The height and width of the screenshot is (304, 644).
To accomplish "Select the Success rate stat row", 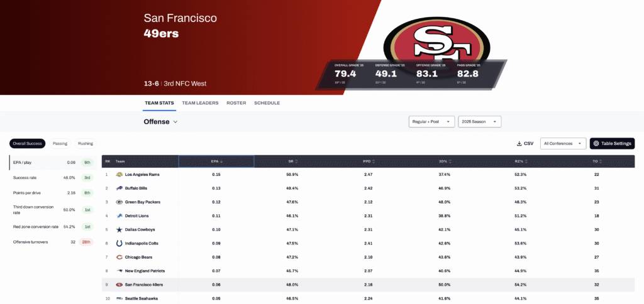I will pos(53,178).
